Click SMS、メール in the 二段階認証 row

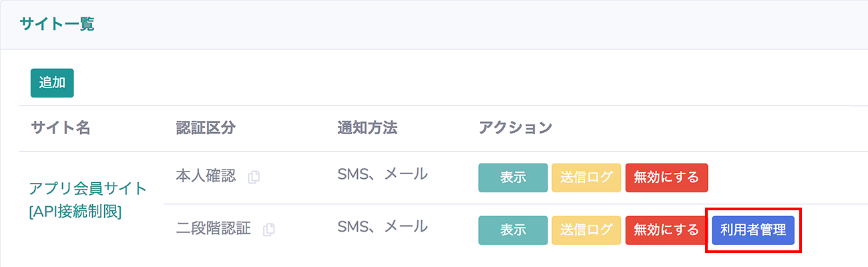coord(382,228)
